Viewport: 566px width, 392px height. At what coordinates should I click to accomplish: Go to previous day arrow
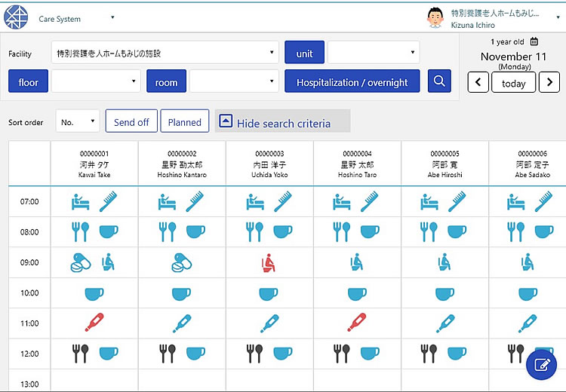(x=478, y=82)
